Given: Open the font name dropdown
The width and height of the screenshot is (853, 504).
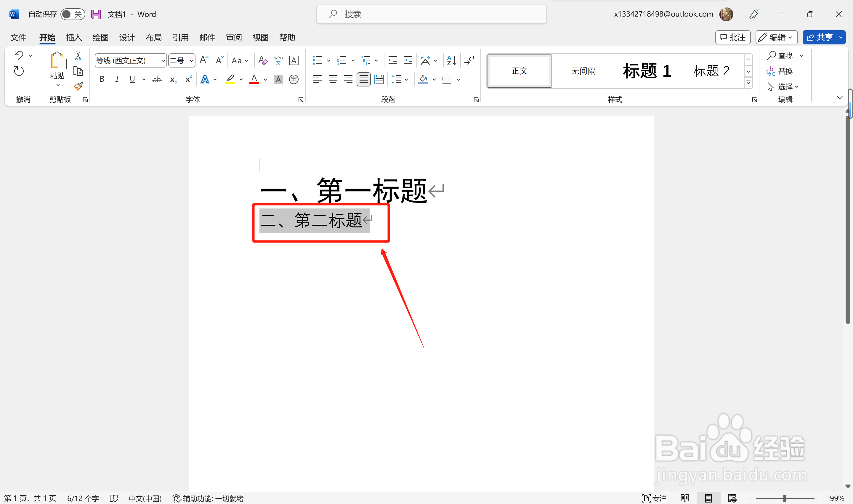Looking at the screenshot, I should pyautogui.click(x=163, y=61).
